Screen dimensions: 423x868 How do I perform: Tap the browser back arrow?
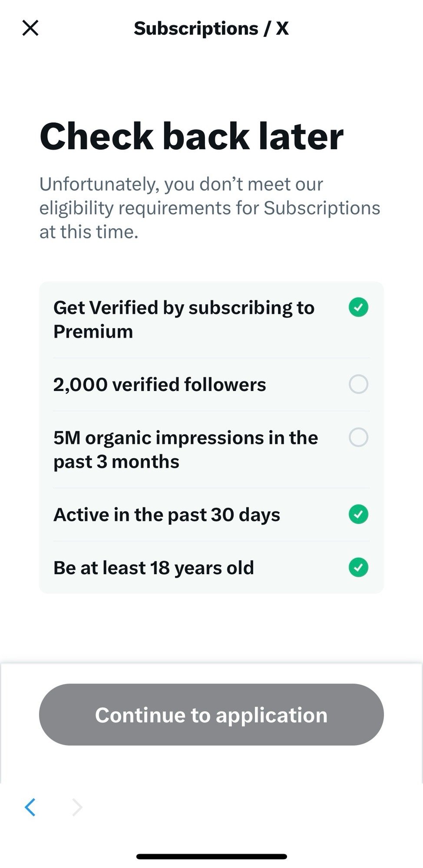point(30,807)
